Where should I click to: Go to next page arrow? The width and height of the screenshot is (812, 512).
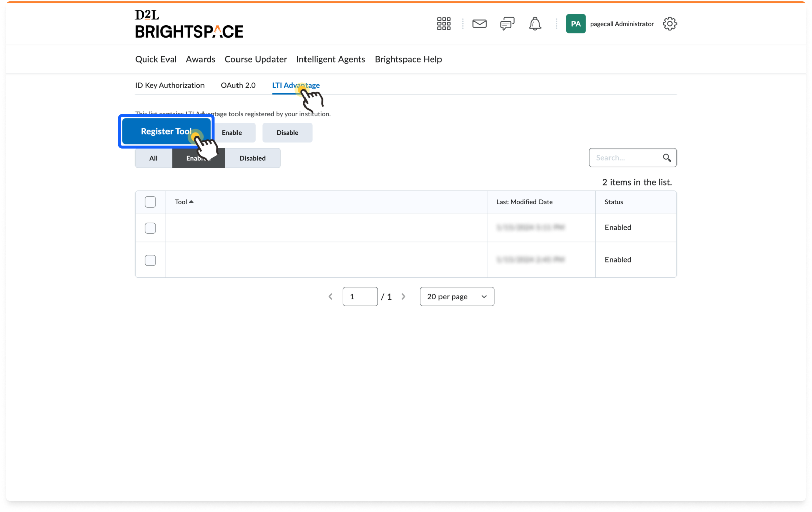(403, 297)
